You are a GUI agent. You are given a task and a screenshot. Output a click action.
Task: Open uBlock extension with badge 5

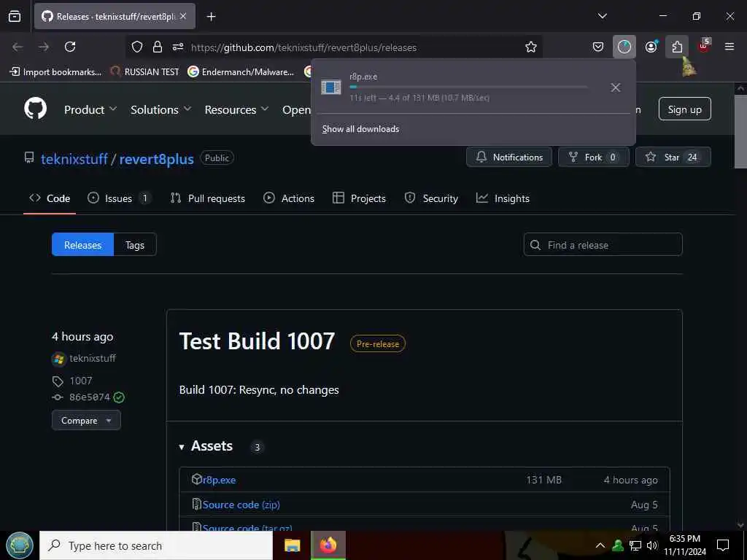[704, 46]
